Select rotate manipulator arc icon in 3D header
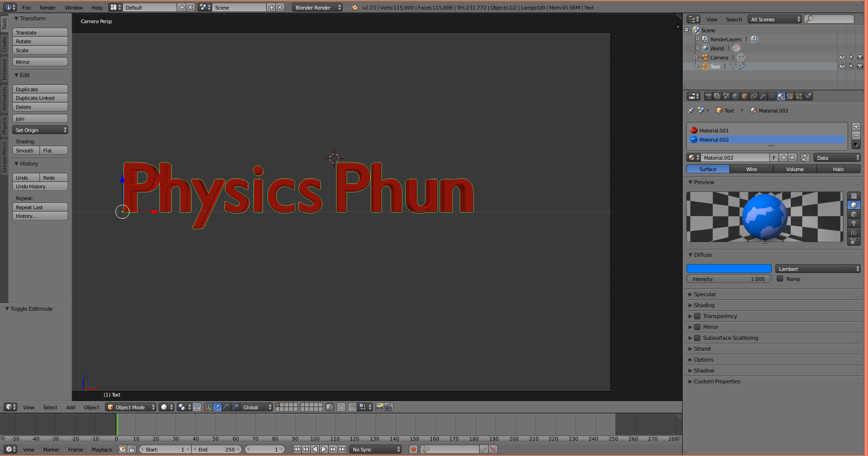The width and height of the screenshot is (868, 456). coord(227,407)
